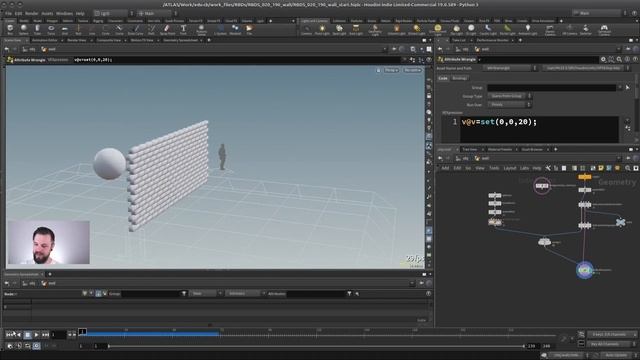This screenshot has height=360, width=640.
Task: Open the viewport Persp camera dropdown
Action: [391, 70]
